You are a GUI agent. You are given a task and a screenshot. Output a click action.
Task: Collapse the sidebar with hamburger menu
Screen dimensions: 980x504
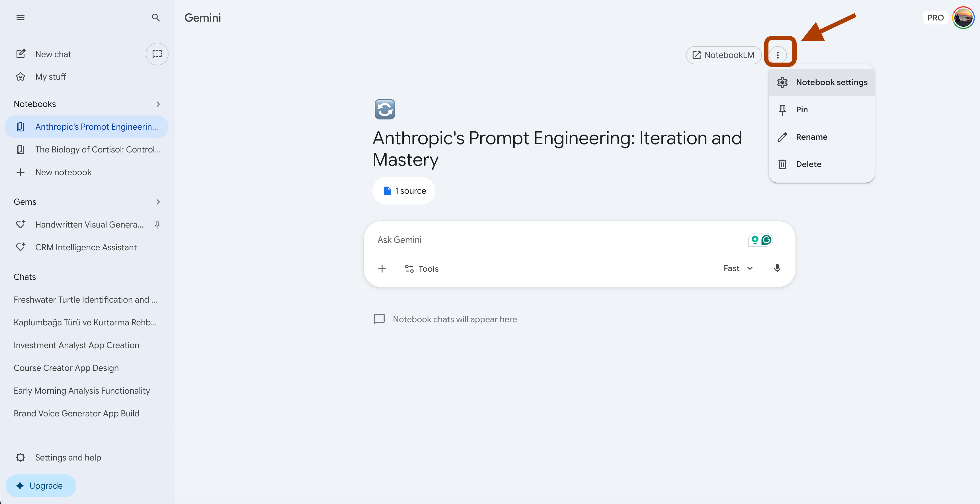[x=20, y=17]
